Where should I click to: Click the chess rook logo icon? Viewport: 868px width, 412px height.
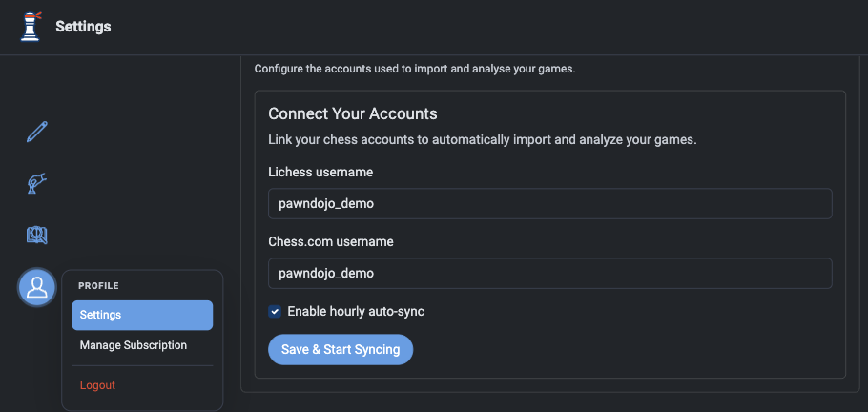click(x=31, y=27)
